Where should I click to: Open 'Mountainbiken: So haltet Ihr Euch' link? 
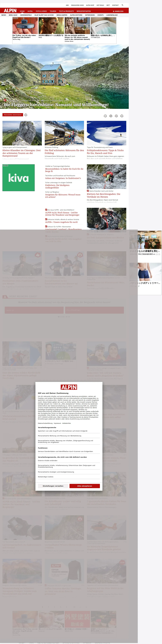pos(64,170)
